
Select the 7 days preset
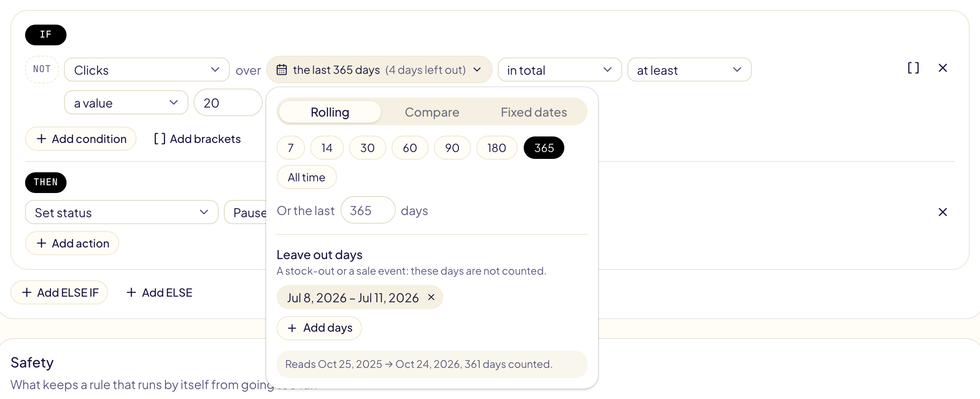click(x=291, y=148)
